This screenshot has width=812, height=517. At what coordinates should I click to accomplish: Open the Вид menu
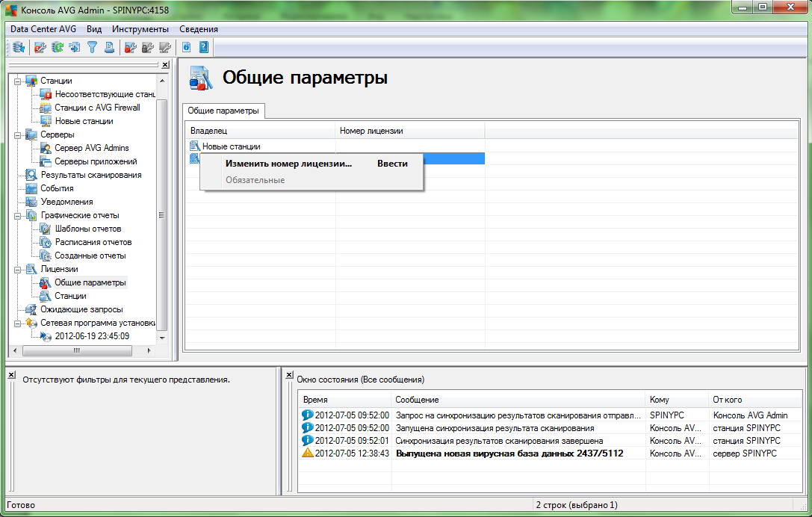(93, 29)
